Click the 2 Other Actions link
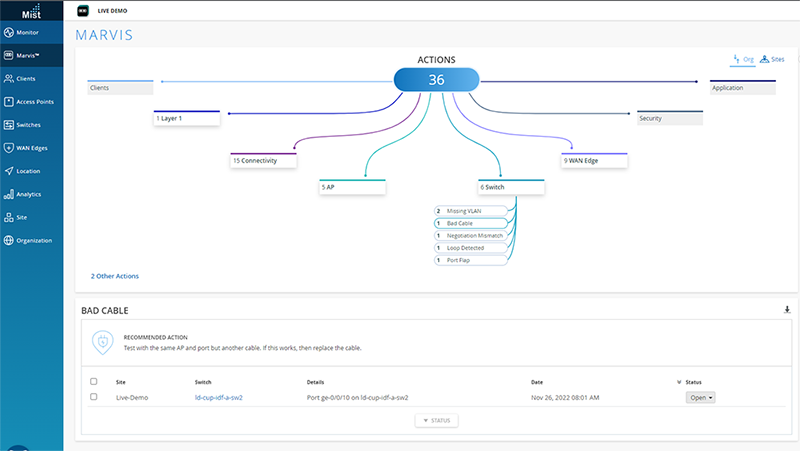This screenshot has width=800, height=451. pyautogui.click(x=115, y=275)
